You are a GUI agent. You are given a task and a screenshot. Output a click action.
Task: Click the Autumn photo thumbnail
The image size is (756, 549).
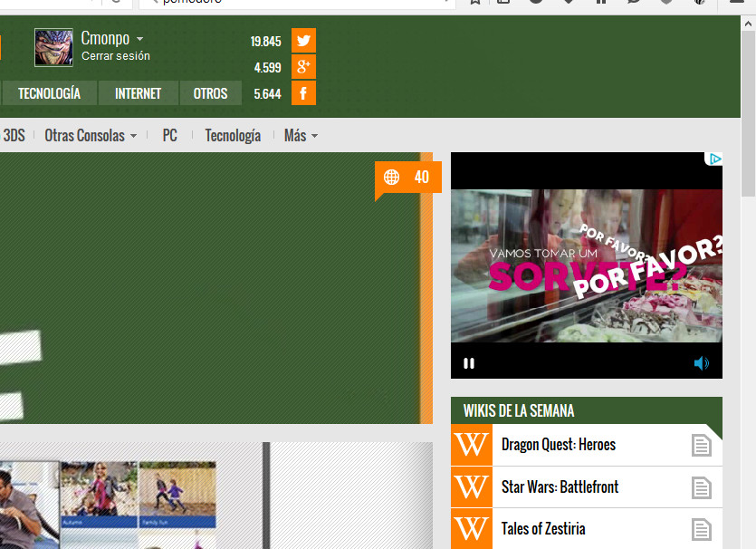(x=100, y=495)
